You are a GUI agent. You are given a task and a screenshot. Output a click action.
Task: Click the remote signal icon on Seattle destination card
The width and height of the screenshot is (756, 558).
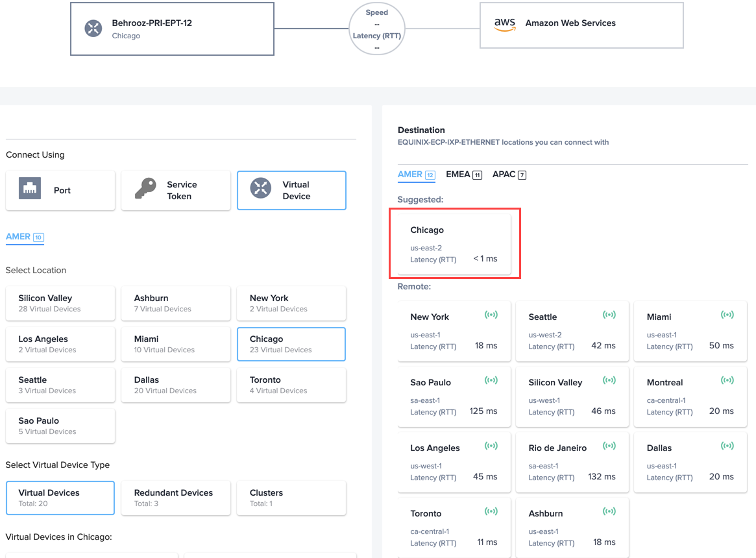tap(609, 315)
